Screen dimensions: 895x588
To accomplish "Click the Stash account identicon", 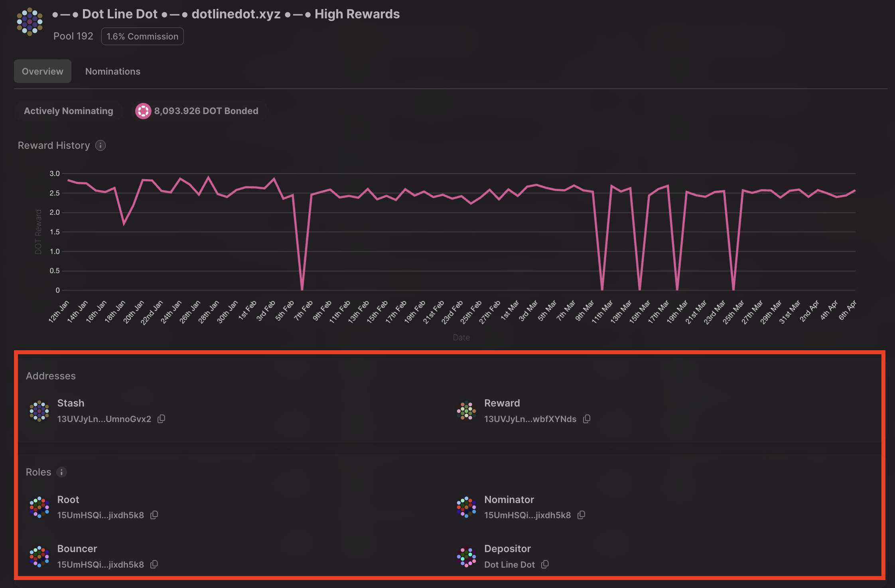I will click(x=39, y=411).
